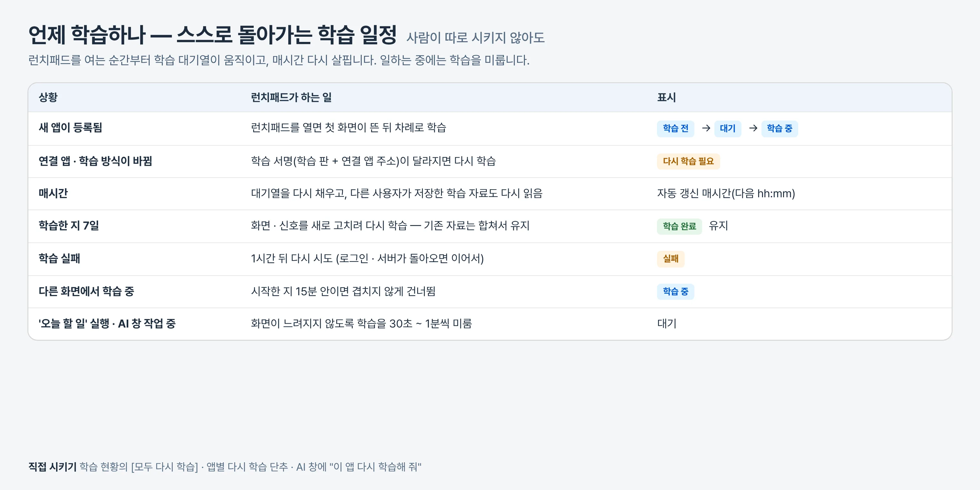
Task: Click '[모두 다시 학습]' in the footer
Action: (164, 467)
